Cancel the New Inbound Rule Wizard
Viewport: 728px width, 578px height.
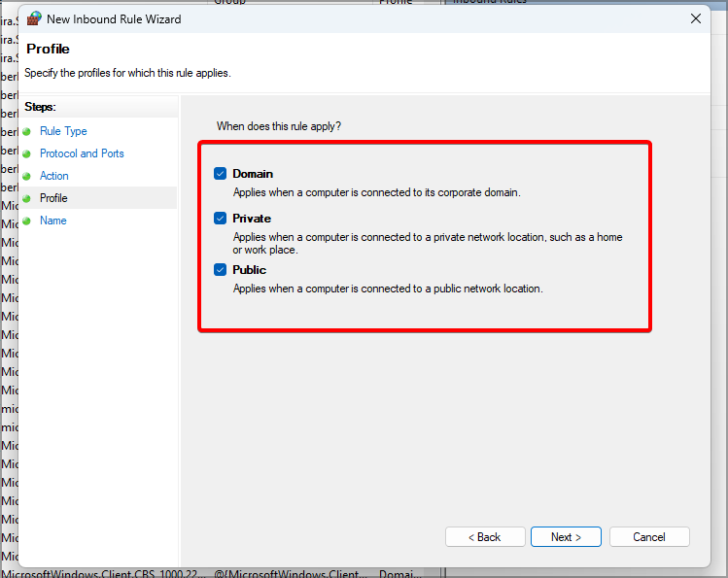coord(649,536)
